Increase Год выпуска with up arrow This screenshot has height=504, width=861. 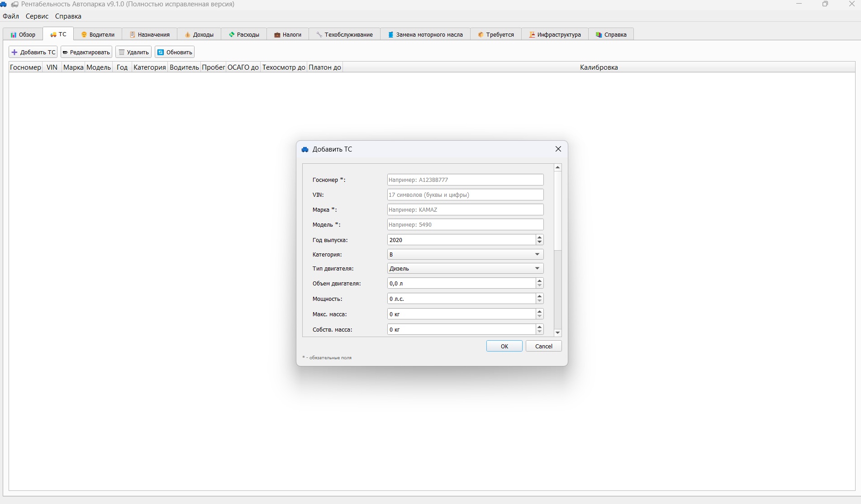point(539,237)
